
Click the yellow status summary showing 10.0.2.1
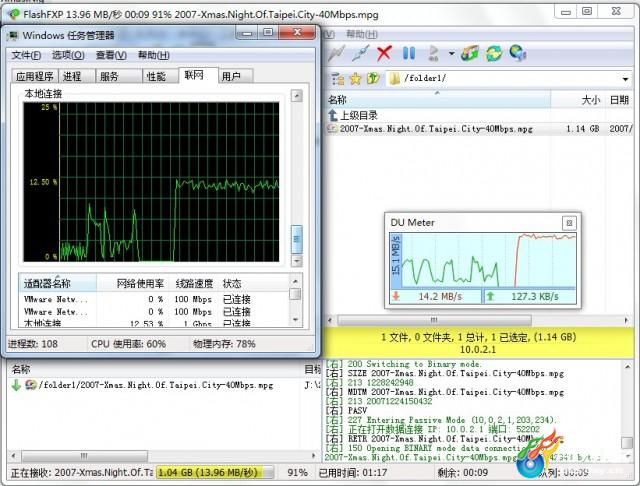pos(478,343)
